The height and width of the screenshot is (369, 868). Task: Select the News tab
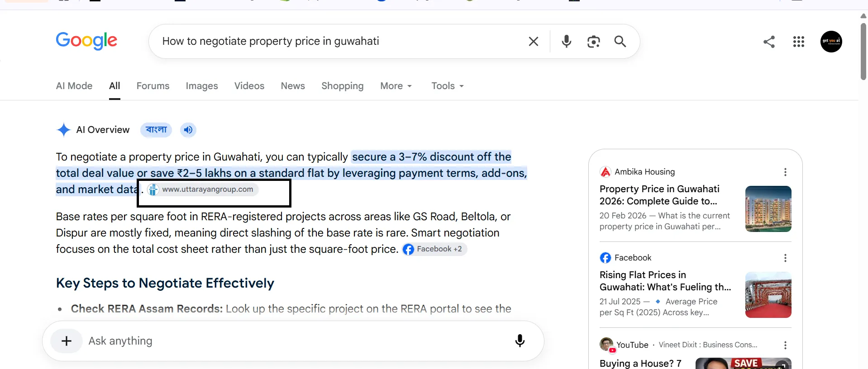(x=293, y=86)
